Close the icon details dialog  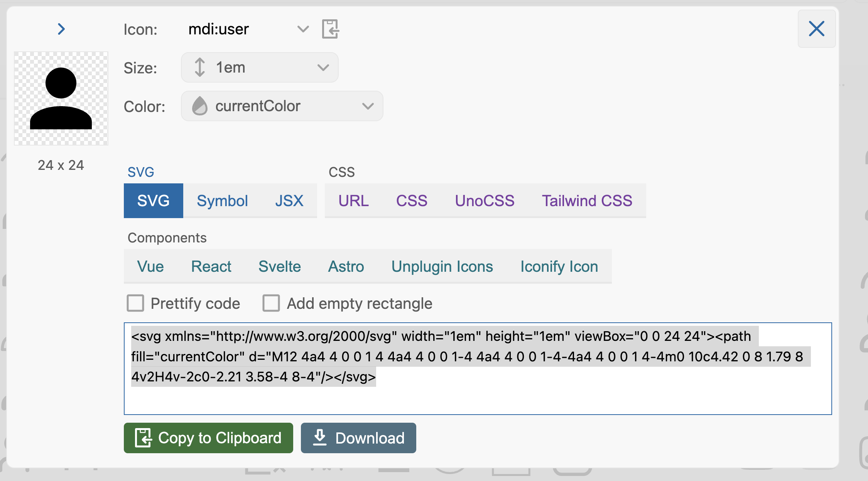click(x=816, y=29)
